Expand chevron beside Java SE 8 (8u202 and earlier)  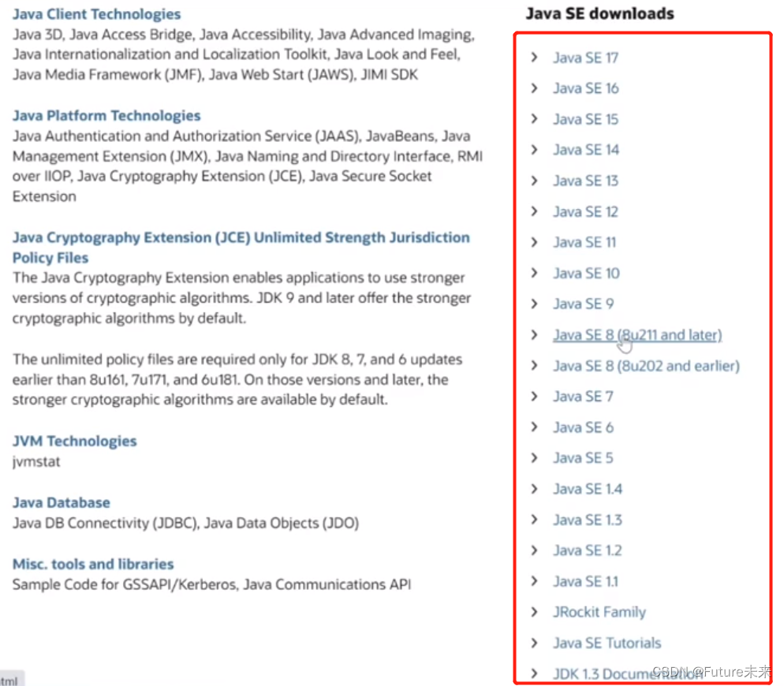coord(535,366)
